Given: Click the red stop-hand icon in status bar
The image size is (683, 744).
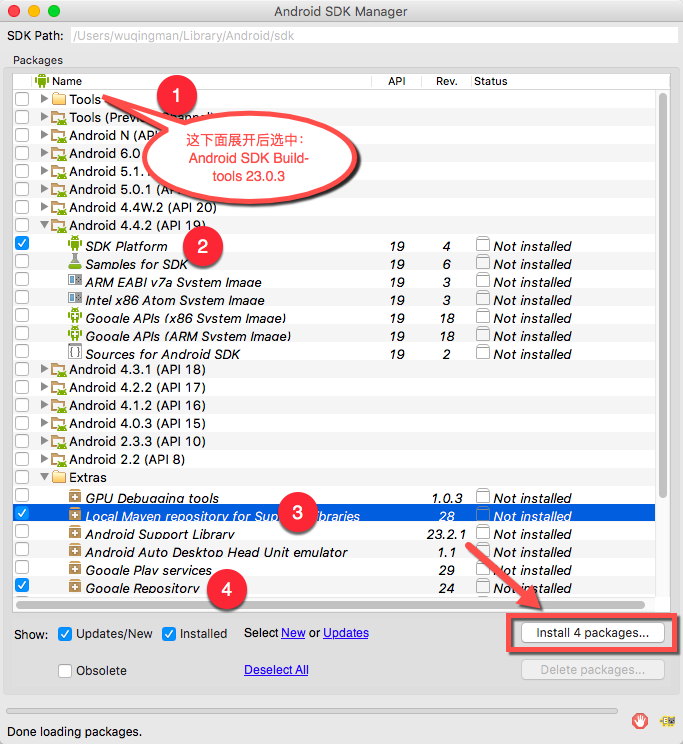Looking at the screenshot, I should coord(639,721).
